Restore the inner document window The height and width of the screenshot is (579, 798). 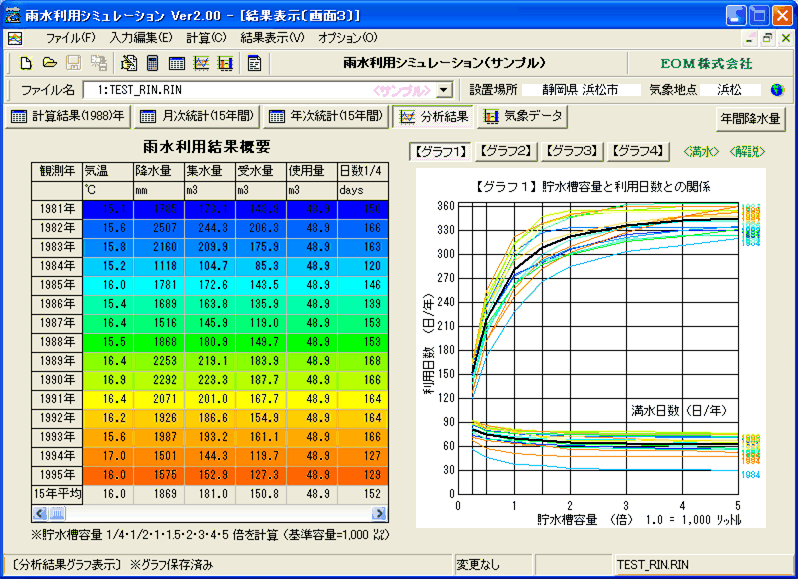click(767, 38)
